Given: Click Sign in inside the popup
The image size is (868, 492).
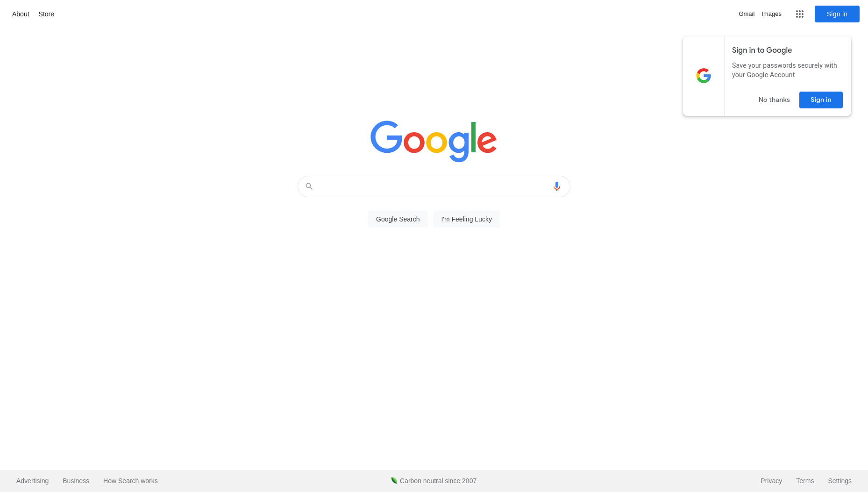Looking at the screenshot, I should pos(821,100).
